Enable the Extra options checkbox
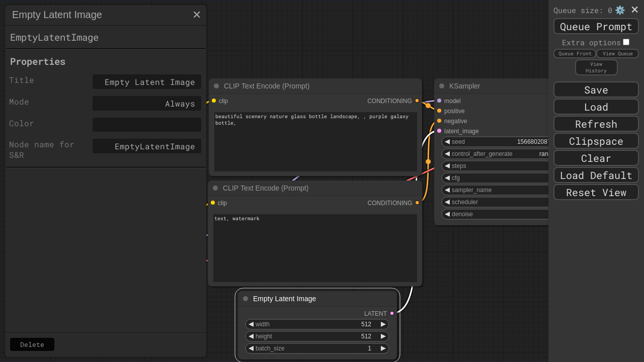644x362 pixels. point(626,42)
